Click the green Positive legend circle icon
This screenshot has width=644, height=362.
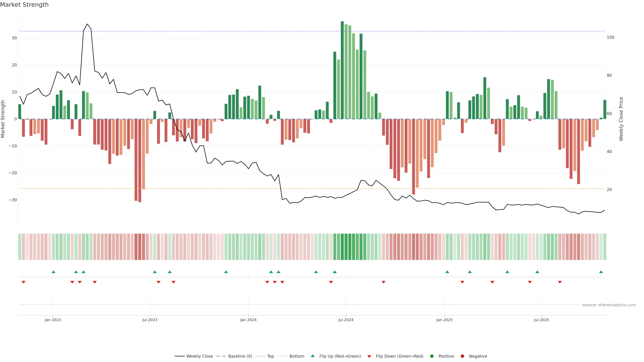432,356
